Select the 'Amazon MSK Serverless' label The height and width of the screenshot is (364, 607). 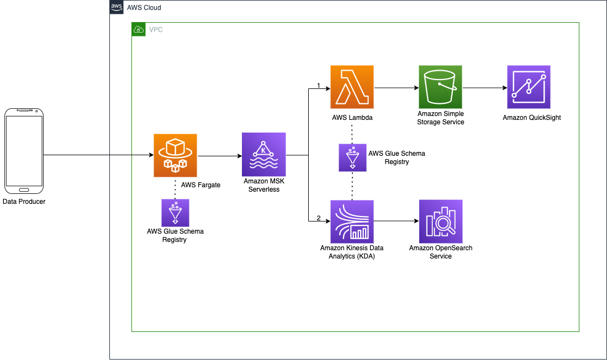(x=264, y=185)
